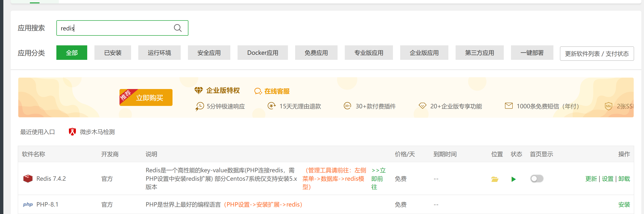This screenshot has height=214, width=644.
Task: Click 最近使用入口 label
Action: [38, 132]
